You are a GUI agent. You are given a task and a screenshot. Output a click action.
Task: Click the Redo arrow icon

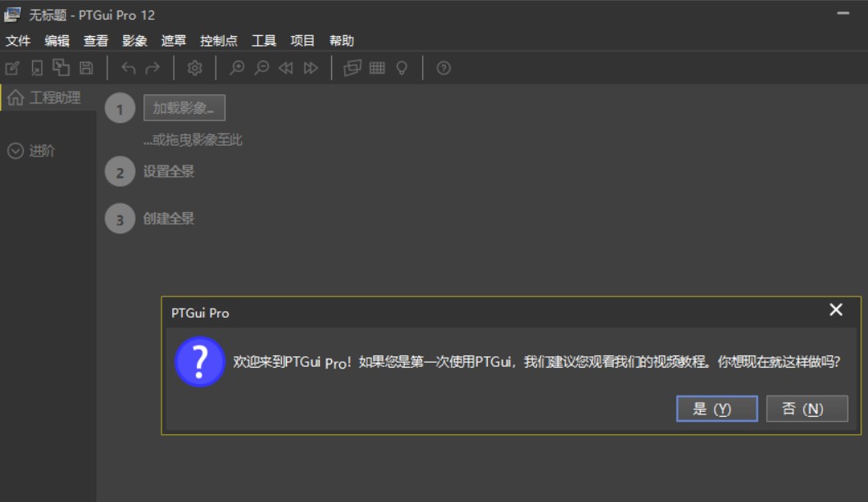(x=152, y=68)
